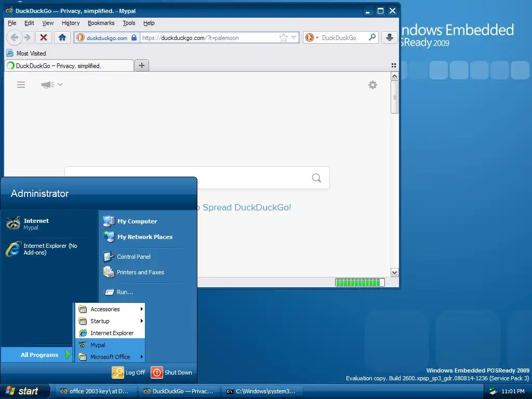Switch to office 2003 key taskbar window
Screen dimensions: 532x399
(96, 391)
